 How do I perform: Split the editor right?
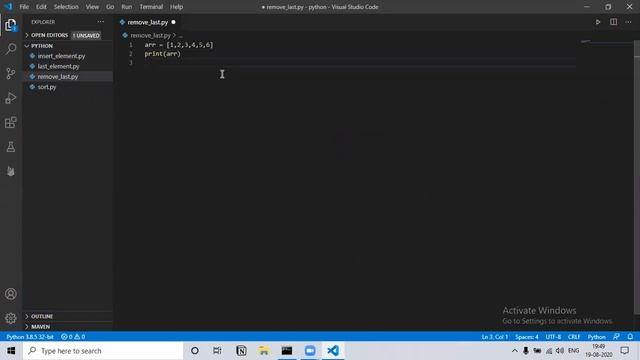click(x=613, y=22)
